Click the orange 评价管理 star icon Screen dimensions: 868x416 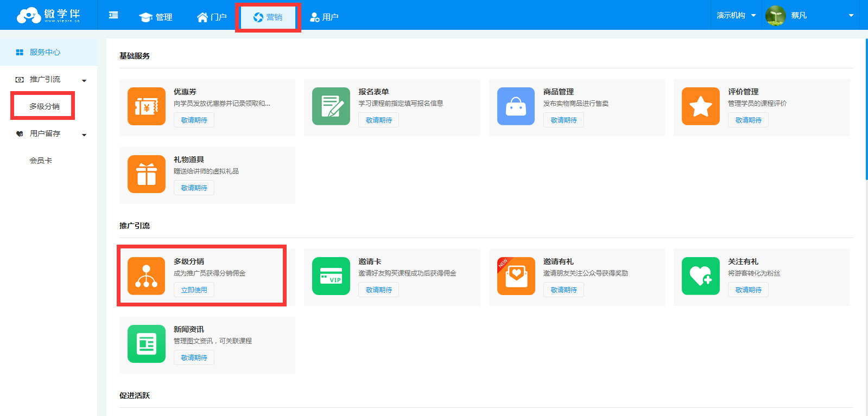point(700,106)
